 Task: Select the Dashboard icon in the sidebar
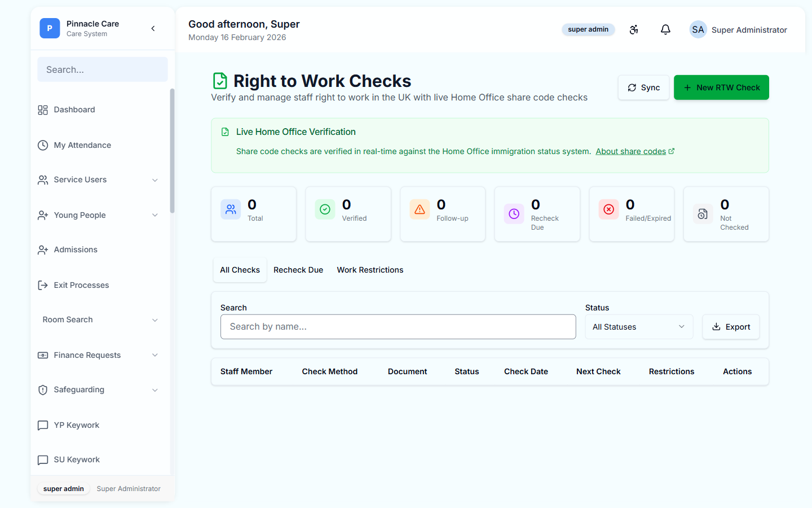[x=42, y=110]
